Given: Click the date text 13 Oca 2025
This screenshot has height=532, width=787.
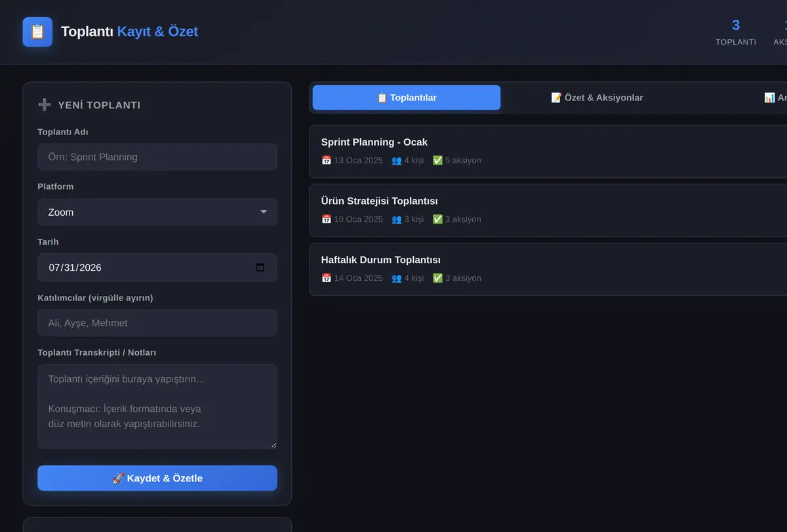Looking at the screenshot, I should (x=358, y=160).
